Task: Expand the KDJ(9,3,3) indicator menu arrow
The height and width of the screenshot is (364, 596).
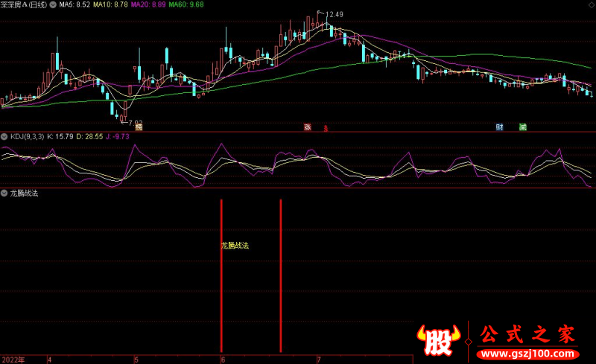Action: tap(4, 137)
